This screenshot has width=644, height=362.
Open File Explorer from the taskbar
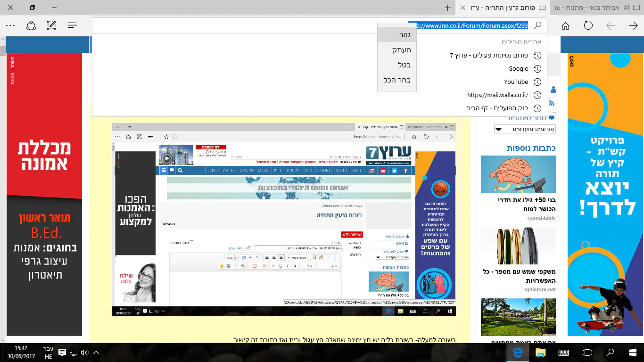click(x=540, y=353)
